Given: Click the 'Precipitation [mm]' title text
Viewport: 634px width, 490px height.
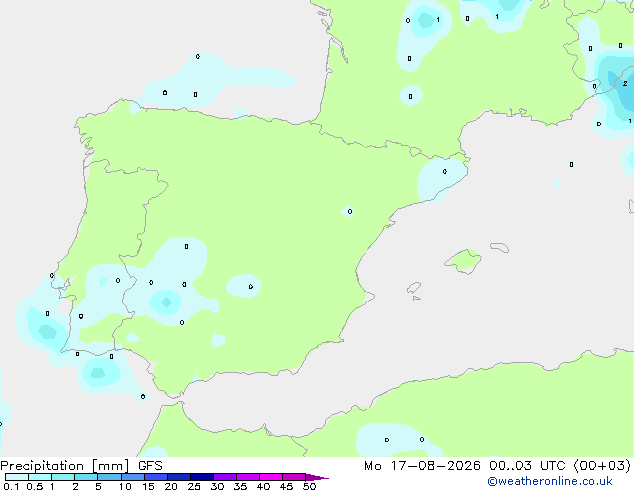Looking at the screenshot, I should pos(65,466).
